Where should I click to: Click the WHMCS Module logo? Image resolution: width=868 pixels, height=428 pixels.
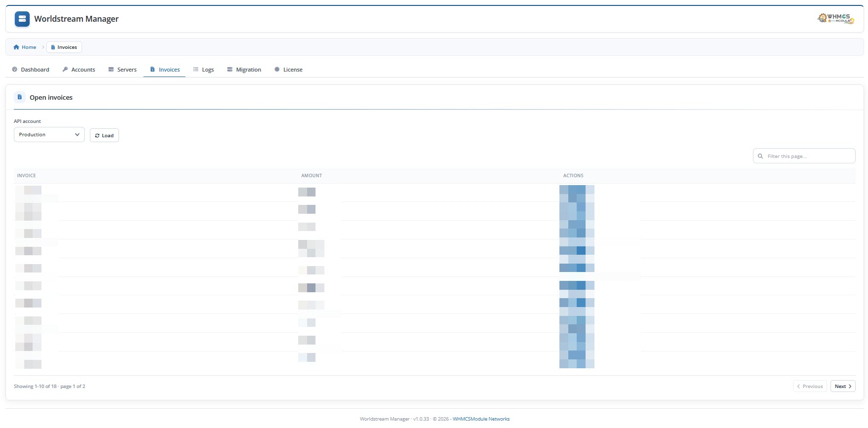pyautogui.click(x=836, y=18)
